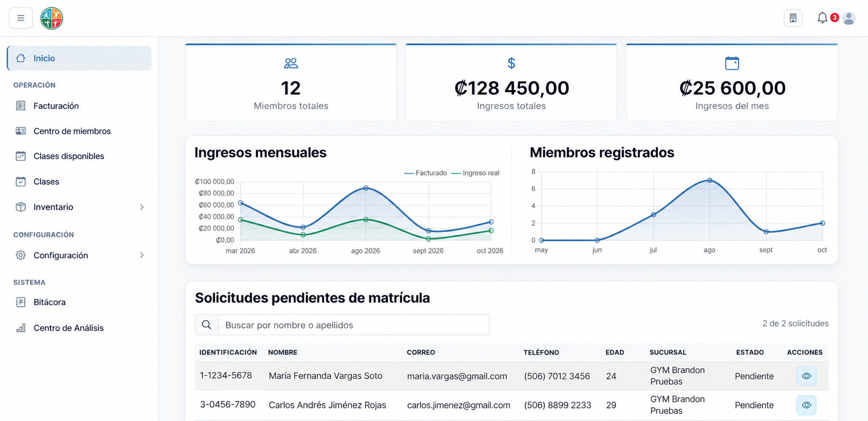Image resolution: width=868 pixels, height=421 pixels.
Task: Click the Clases disponibles calendar icon
Action: point(21,156)
